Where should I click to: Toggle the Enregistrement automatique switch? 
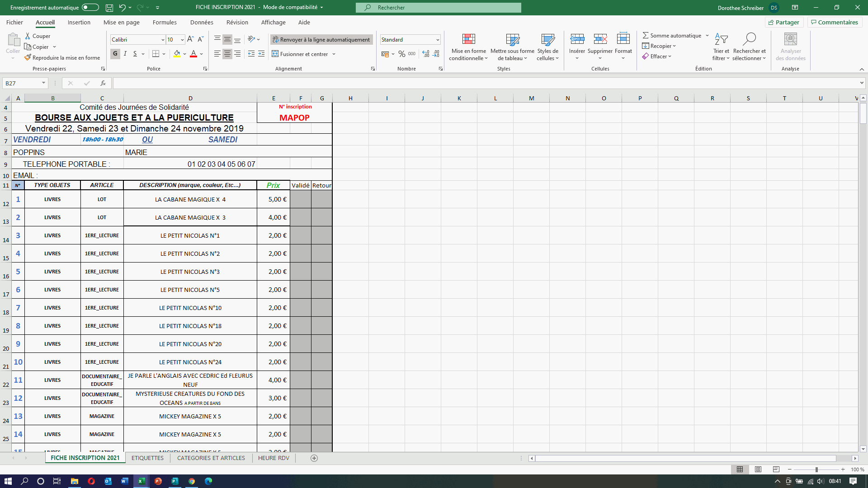90,8
